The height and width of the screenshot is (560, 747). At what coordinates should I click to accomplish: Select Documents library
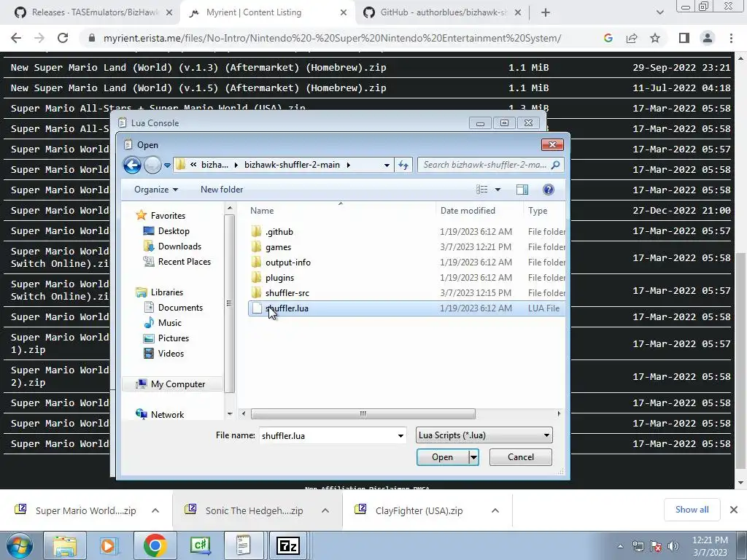(180, 308)
